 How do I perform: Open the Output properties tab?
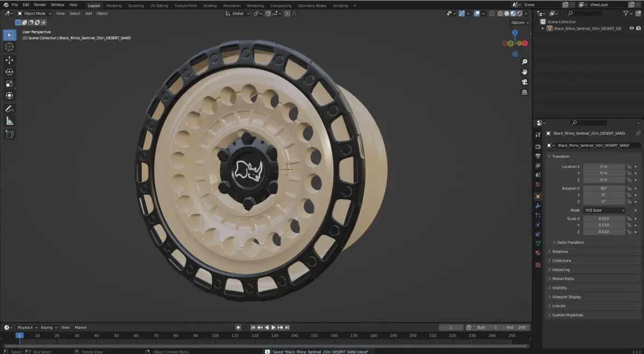point(538,156)
